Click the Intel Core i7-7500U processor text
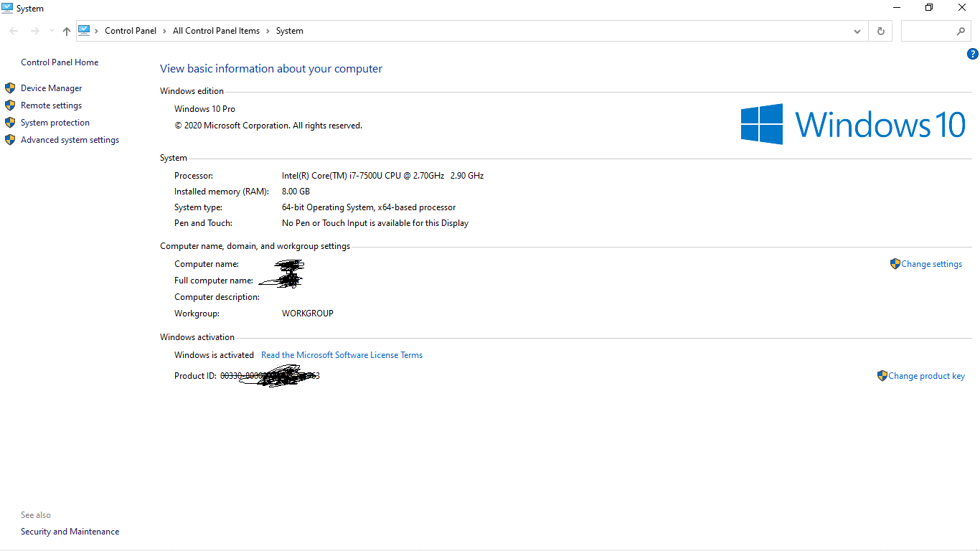This screenshot has height=551, width=980. [x=382, y=176]
